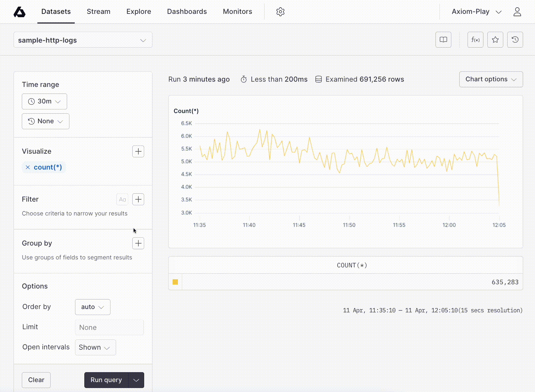Open the sample-http-logs dataset selector
Screen dimensions: 535x392
coord(83,40)
